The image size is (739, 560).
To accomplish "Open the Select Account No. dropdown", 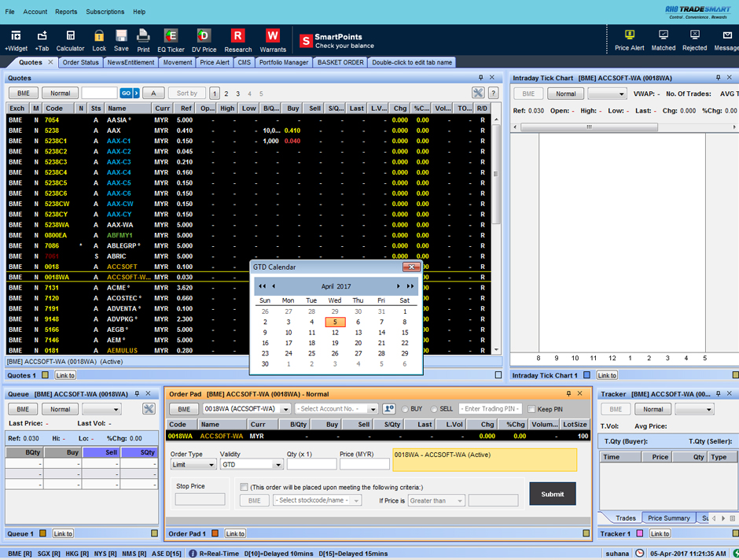I will pos(336,409).
